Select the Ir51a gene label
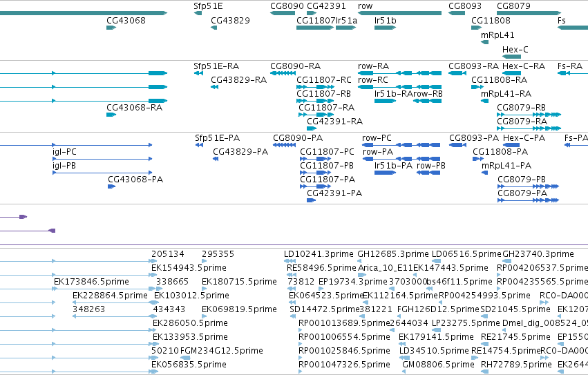Screen dimensions: 588x375 (346, 21)
